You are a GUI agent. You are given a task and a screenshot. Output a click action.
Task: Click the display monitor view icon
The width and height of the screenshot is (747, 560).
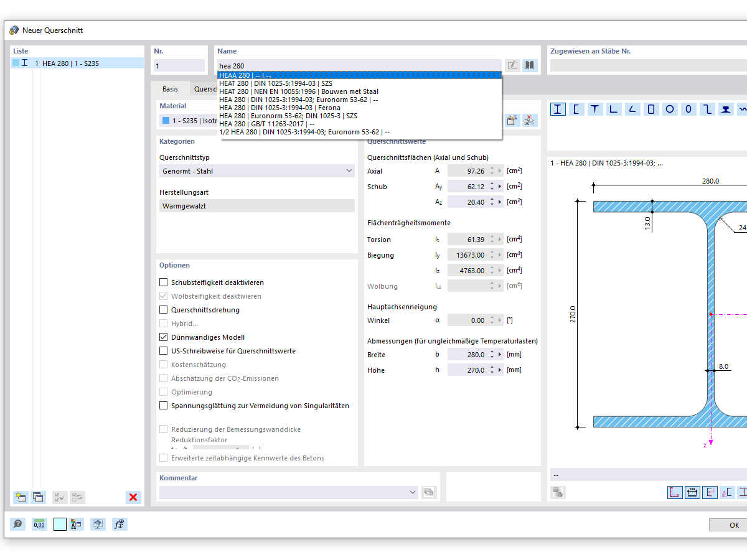(98, 525)
